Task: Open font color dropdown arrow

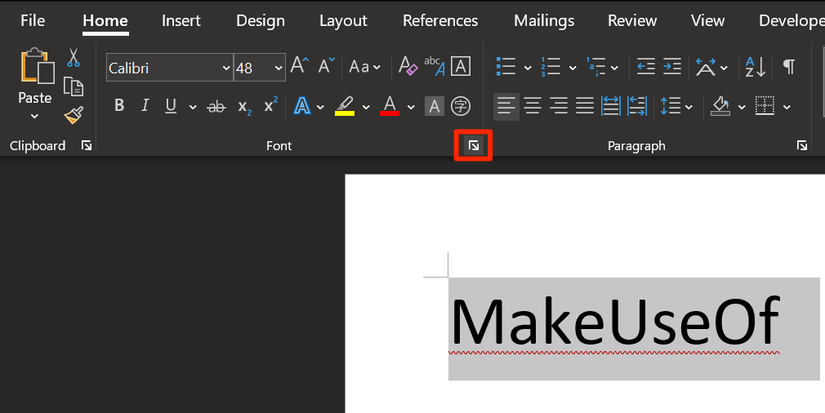Action: (411, 107)
